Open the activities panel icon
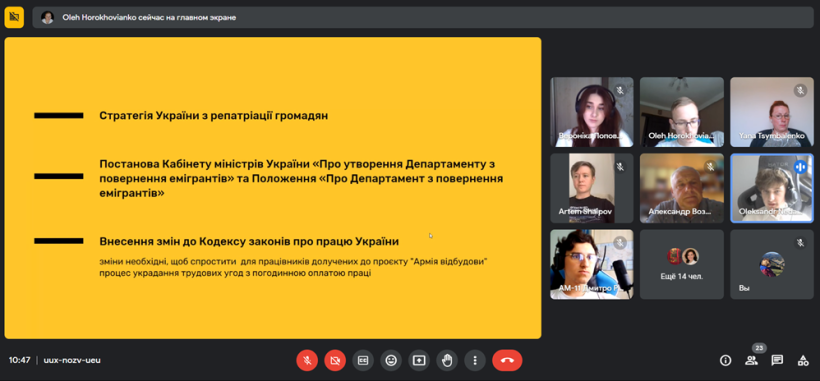This screenshot has width=820, height=381. pyautogui.click(x=803, y=360)
